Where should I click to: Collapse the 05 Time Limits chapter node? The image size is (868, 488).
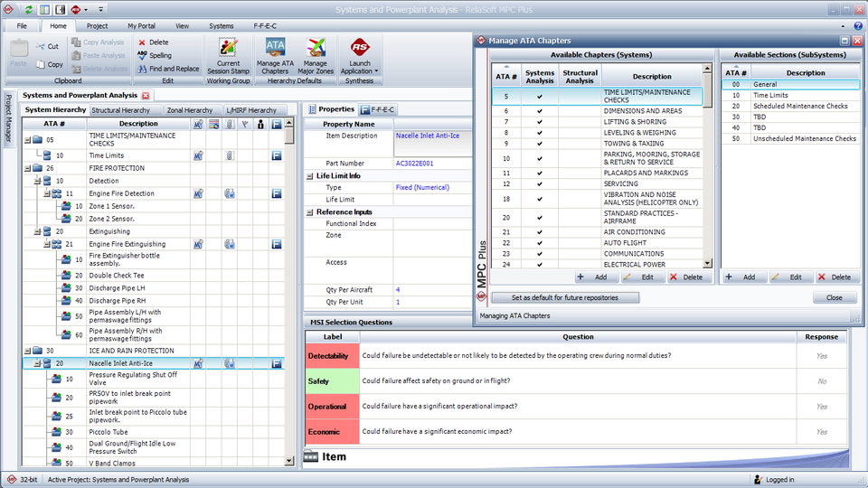27,140
